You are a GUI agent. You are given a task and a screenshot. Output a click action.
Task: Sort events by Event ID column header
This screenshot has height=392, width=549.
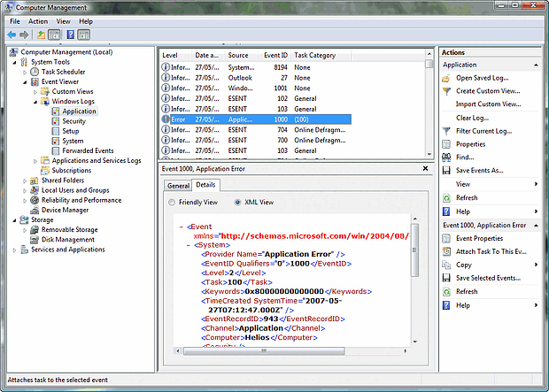275,55
